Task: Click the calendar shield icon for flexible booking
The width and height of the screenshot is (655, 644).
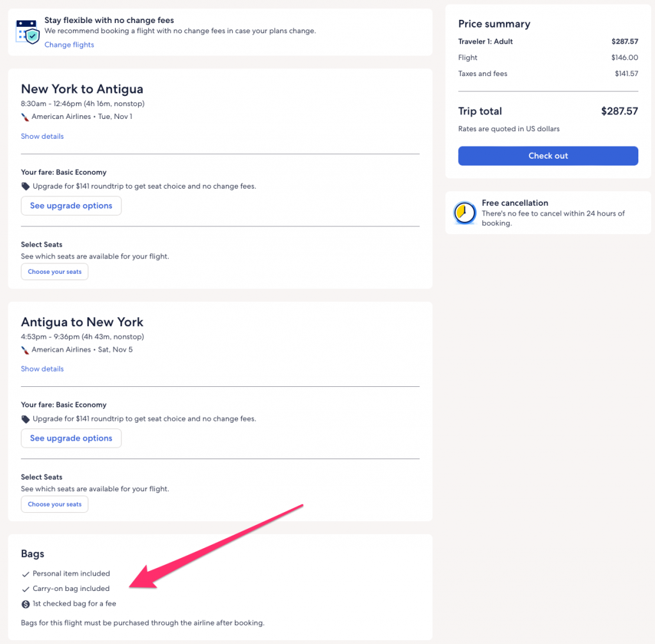Action: [x=27, y=31]
